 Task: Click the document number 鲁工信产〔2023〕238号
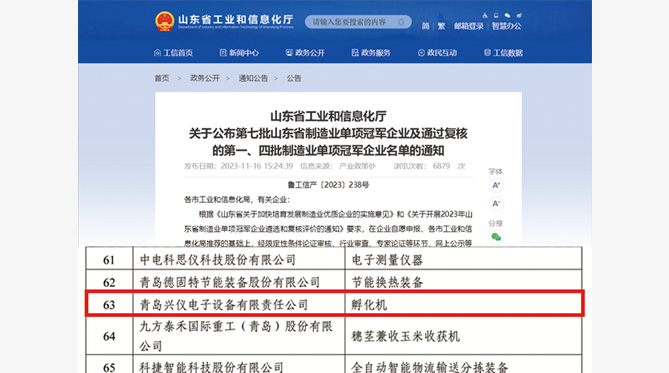[x=328, y=185]
